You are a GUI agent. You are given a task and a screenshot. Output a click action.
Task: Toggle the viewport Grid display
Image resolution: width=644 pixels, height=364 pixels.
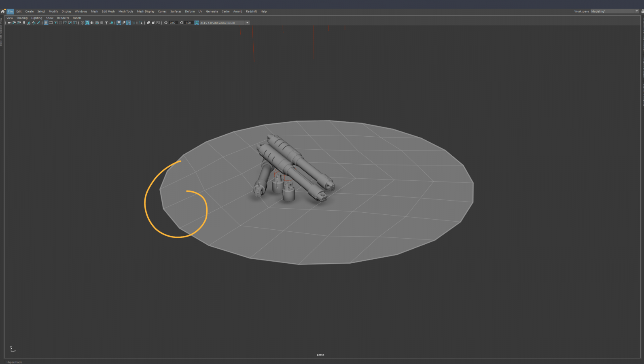[x=46, y=23]
